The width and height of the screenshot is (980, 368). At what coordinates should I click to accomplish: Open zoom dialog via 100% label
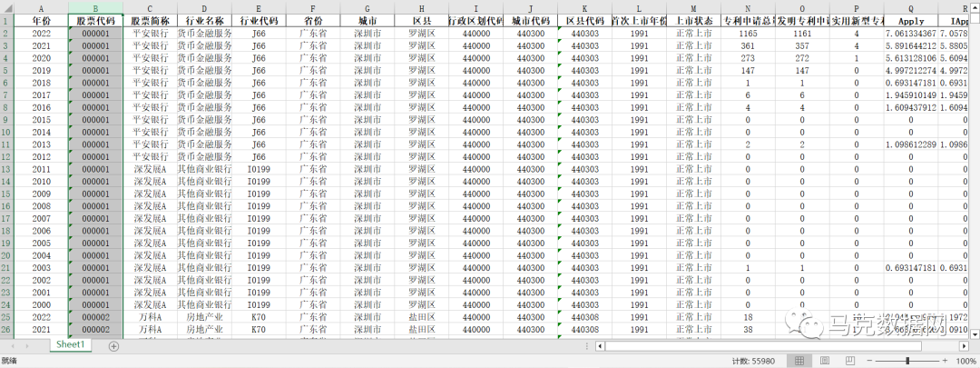point(967,361)
